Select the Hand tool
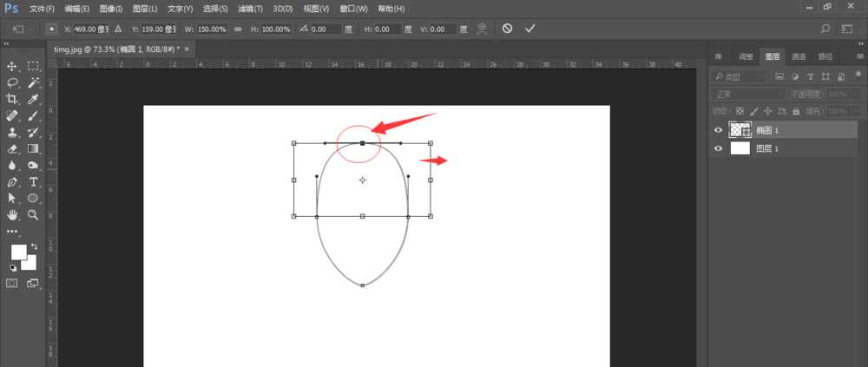 pos(12,214)
